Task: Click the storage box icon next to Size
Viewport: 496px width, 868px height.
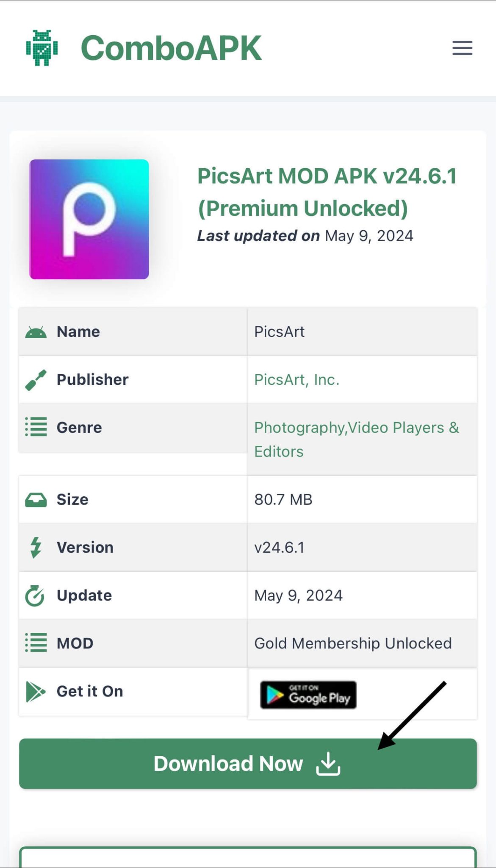Action: [36, 499]
